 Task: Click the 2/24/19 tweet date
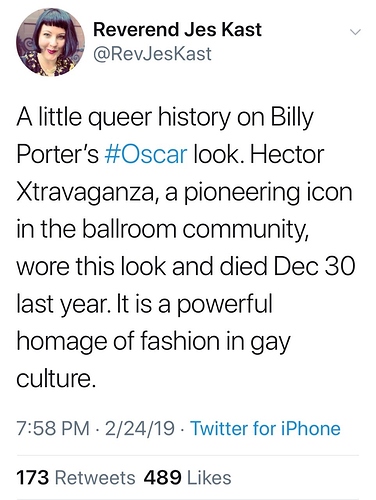(140, 428)
